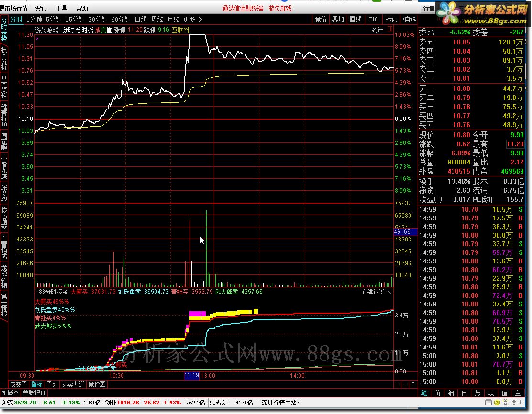532x414 pixels.
Task: Expand more periods with the > arrow
Action: [200, 19]
